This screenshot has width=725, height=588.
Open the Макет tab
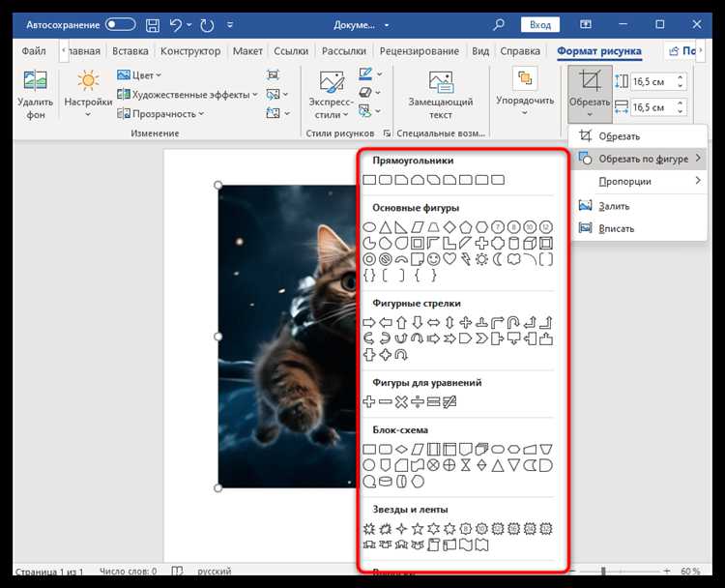point(247,51)
